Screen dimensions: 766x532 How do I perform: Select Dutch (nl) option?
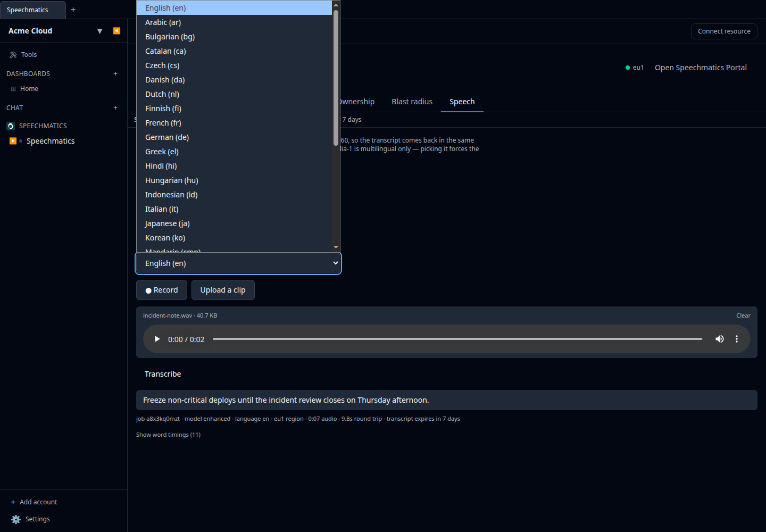tap(234, 94)
